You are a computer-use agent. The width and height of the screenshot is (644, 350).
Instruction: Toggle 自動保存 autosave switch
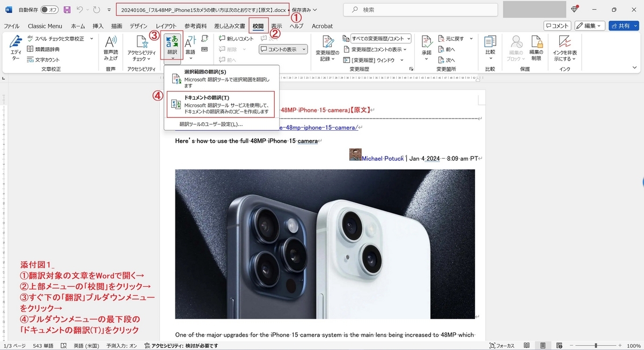click(x=49, y=10)
